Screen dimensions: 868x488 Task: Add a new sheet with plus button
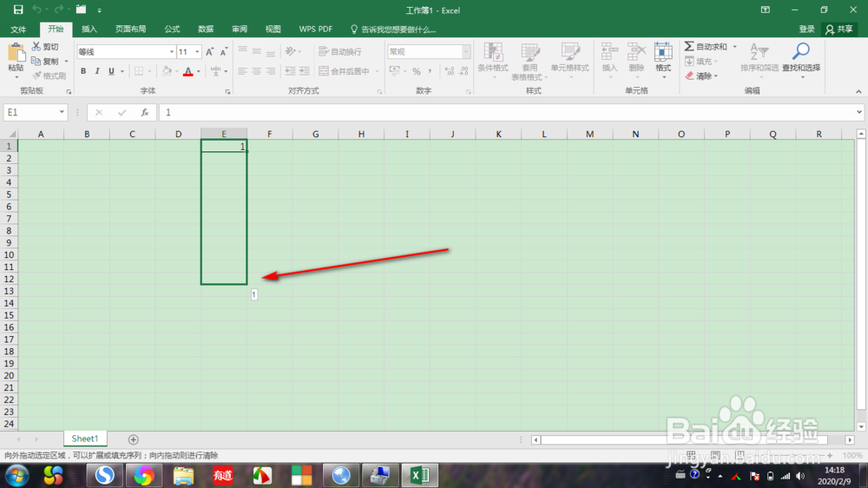[134, 439]
